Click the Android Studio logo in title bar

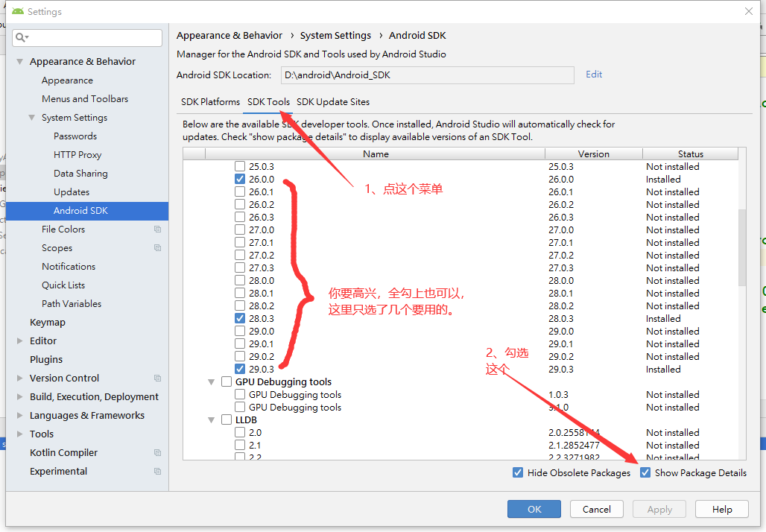point(18,11)
